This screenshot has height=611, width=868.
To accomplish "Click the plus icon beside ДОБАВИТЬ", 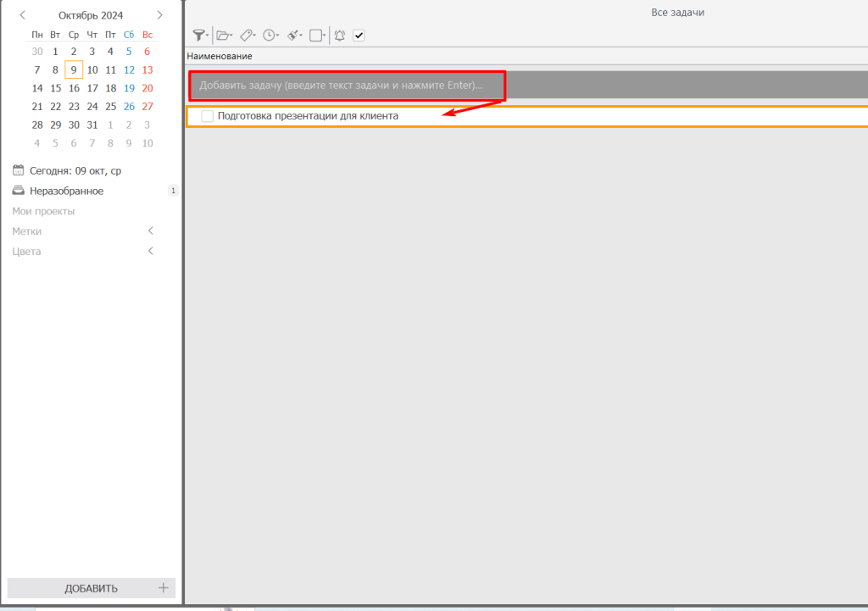I will point(164,588).
